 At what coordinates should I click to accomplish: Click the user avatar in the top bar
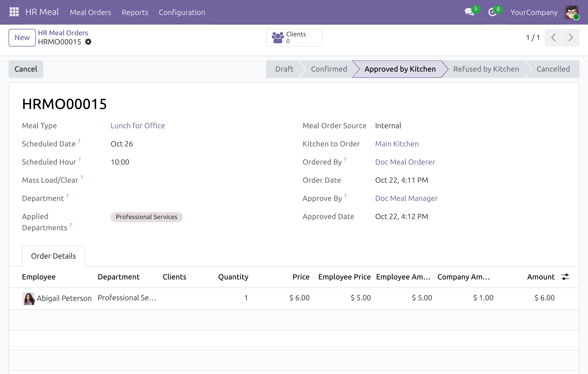coord(571,12)
